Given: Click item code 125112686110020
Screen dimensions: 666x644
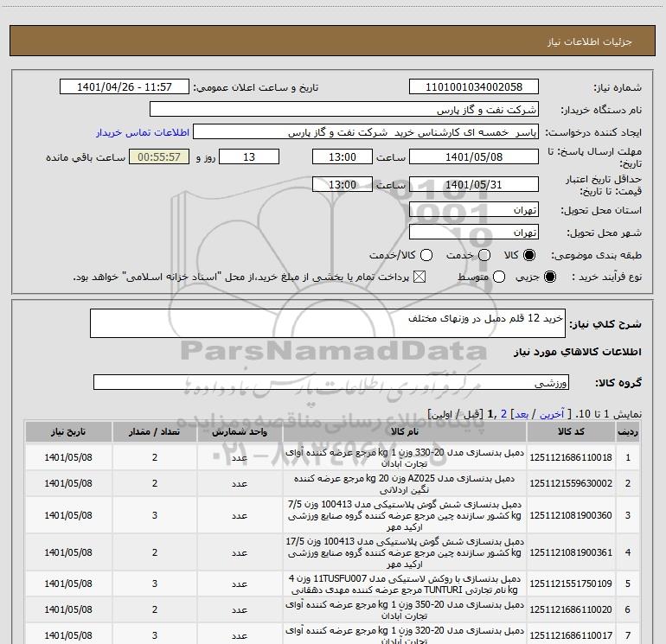Looking at the screenshot, I should (571, 609).
